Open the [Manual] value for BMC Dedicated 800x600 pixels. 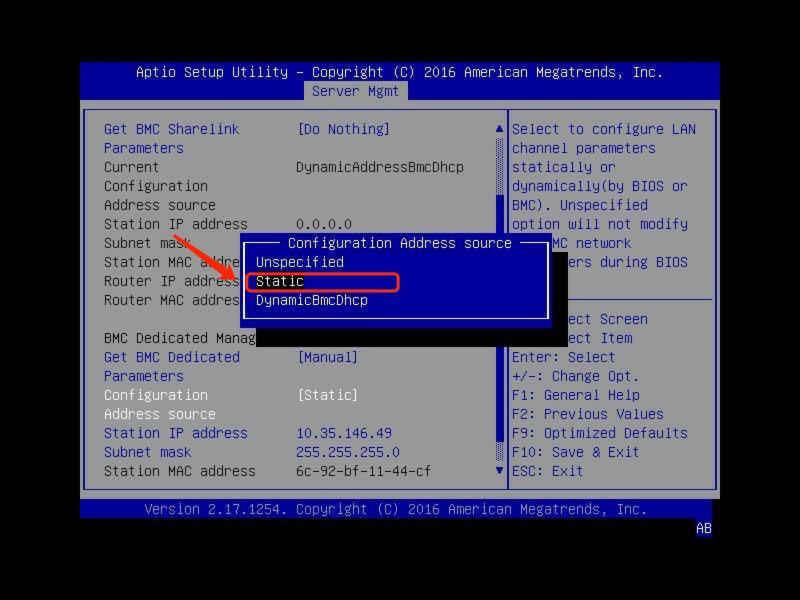(327, 357)
